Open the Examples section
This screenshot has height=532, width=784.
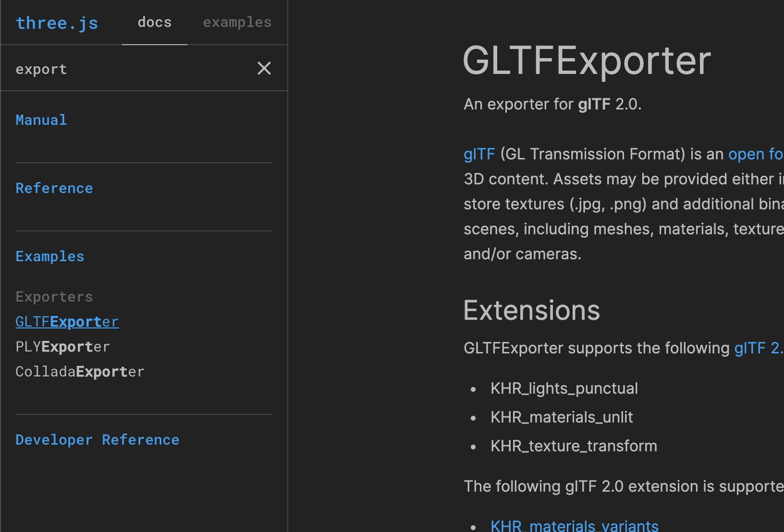(x=49, y=256)
